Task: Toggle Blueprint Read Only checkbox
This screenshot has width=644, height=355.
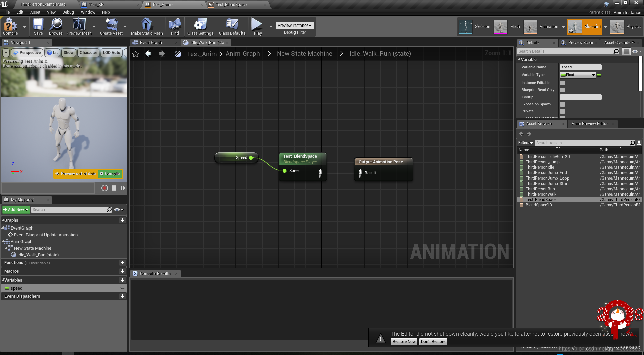Action: coord(562,90)
